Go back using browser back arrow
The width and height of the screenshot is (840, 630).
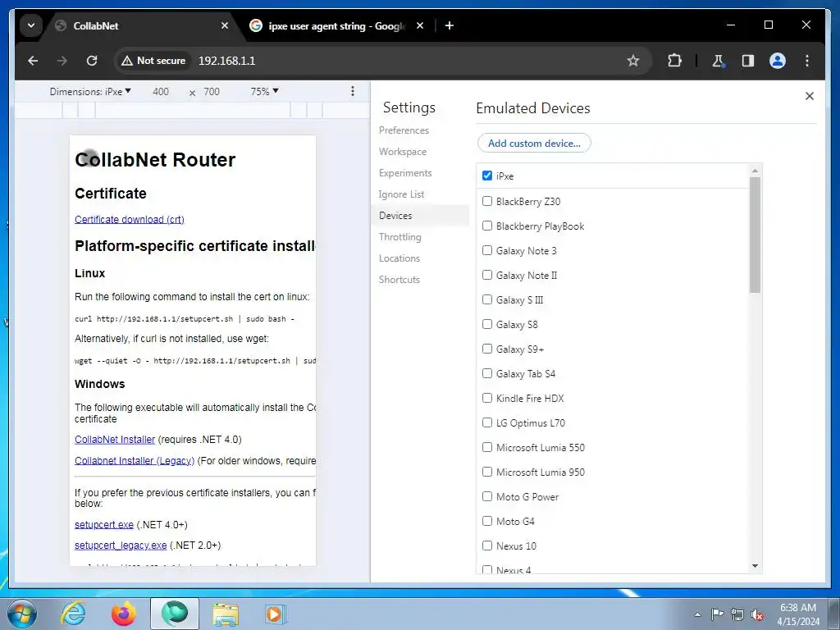(x=33, y=61)
